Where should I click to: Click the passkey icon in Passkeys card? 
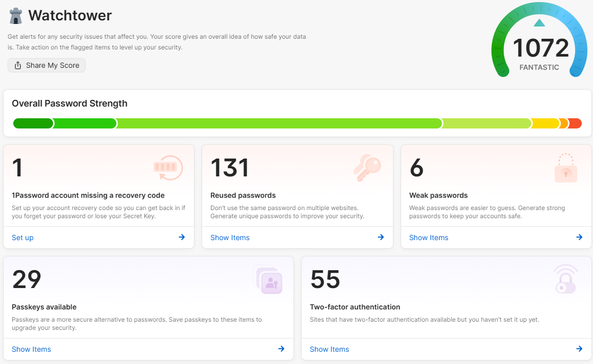pyautogui.click(x=268, y=279)
